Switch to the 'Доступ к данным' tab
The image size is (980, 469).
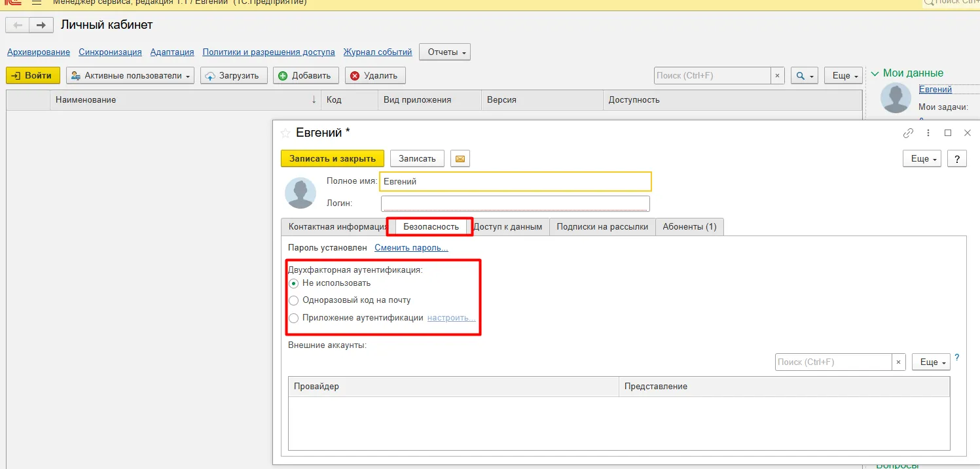[510, 226]
